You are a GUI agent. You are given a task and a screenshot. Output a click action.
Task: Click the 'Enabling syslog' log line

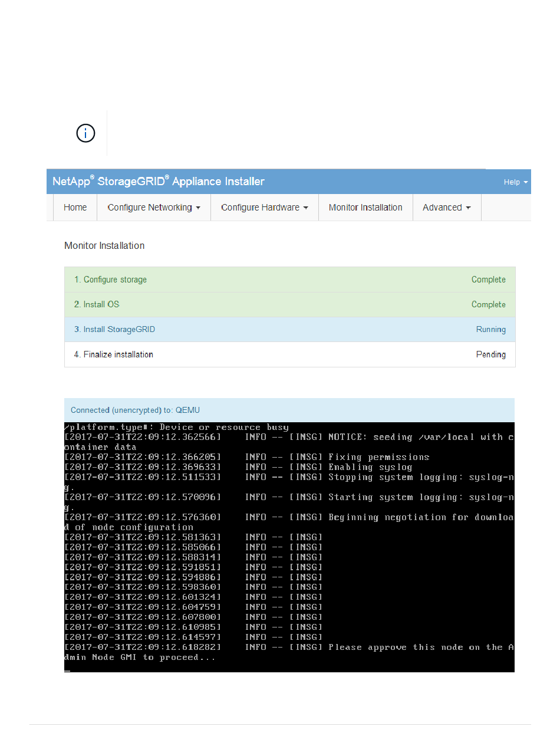click(x=238, y=467)
